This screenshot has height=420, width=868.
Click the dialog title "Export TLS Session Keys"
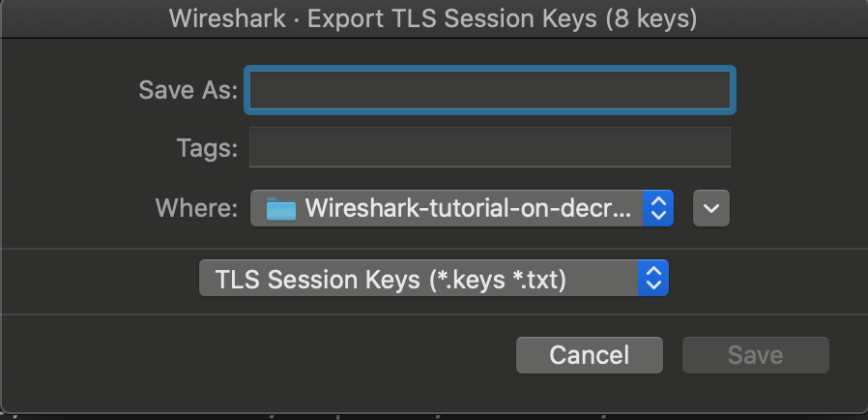click(x=452, y=18)
